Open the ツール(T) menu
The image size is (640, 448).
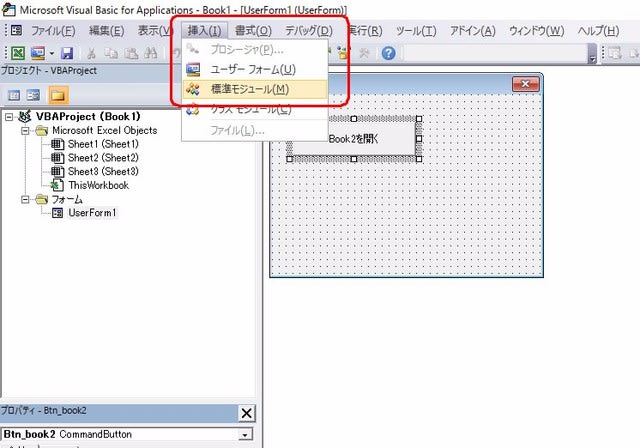[416, 31]
